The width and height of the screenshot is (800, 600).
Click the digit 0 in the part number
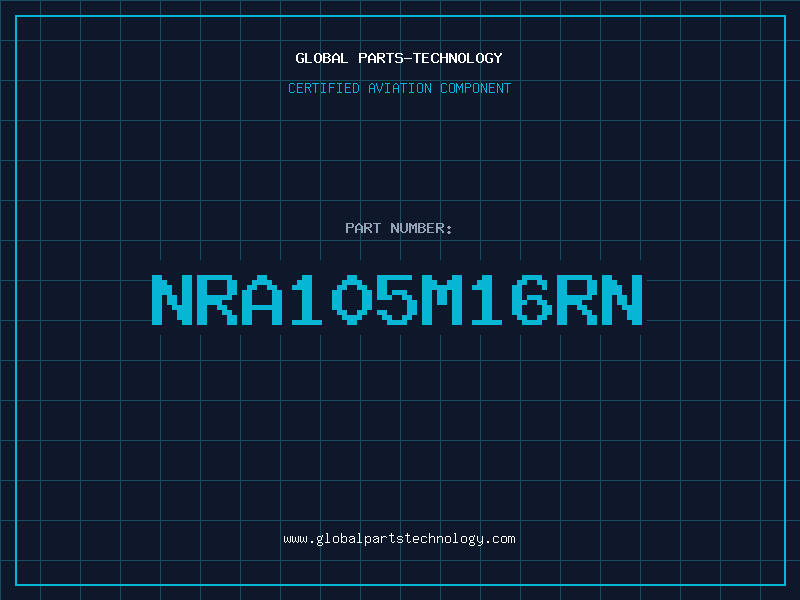coord(352,300)
